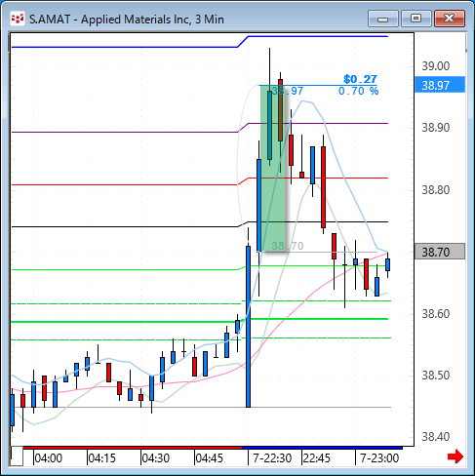The height and width of the screenshot is (476, 475).
Task: Click the 7-23:00 time axis marker
Action: coord(379,458)
